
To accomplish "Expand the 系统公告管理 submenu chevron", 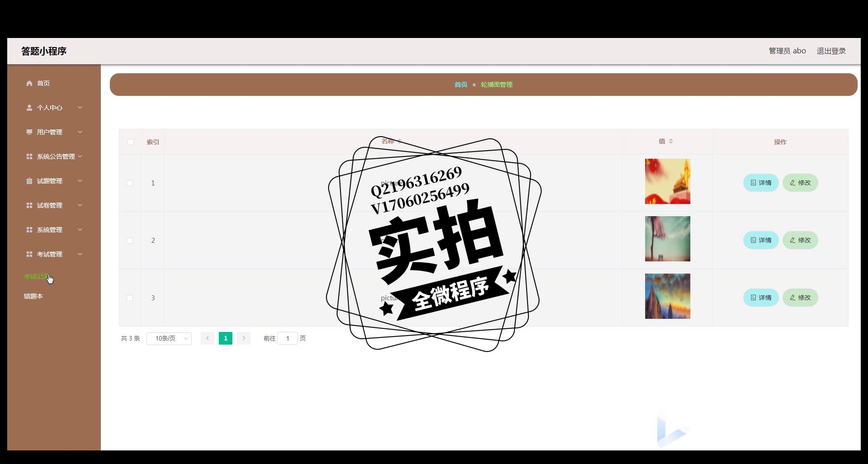I will point(80,156).
